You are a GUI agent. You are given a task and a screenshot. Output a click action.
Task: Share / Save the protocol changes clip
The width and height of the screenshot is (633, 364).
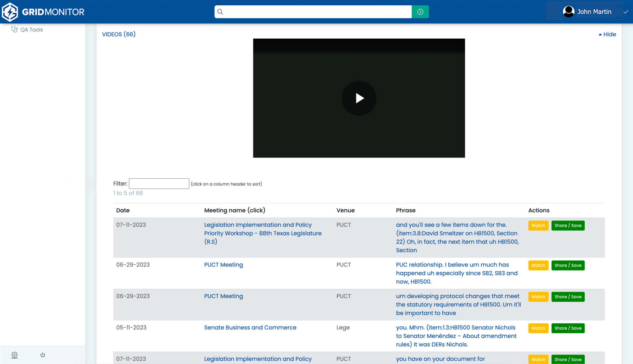pos(568,297)
